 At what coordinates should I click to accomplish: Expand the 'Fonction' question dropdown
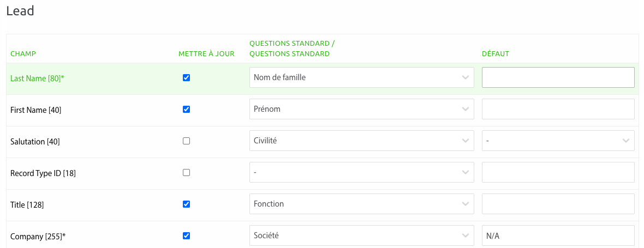click(x=361, y=204)
